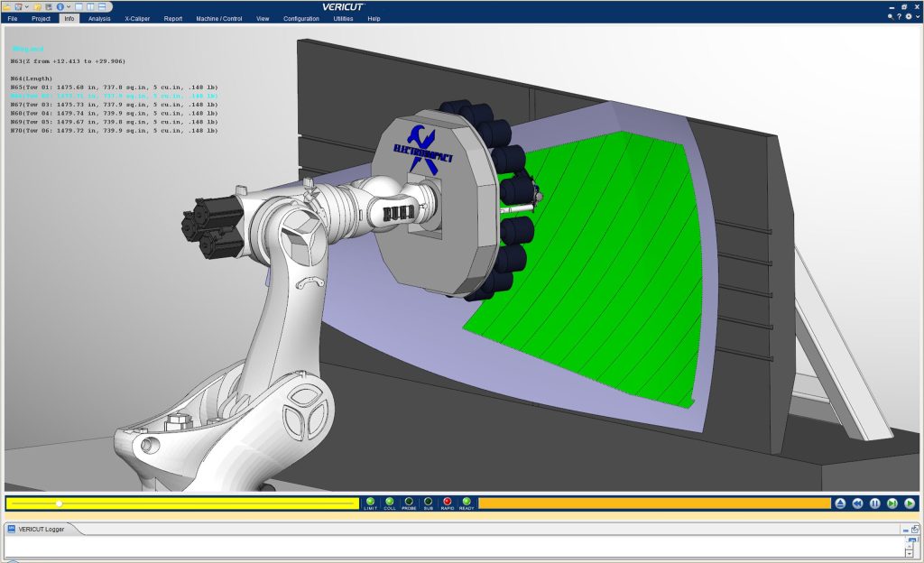This screenshot has height=563, width=924.
Task: Open the help question mark icon
Action: click(x=900, y=16)
